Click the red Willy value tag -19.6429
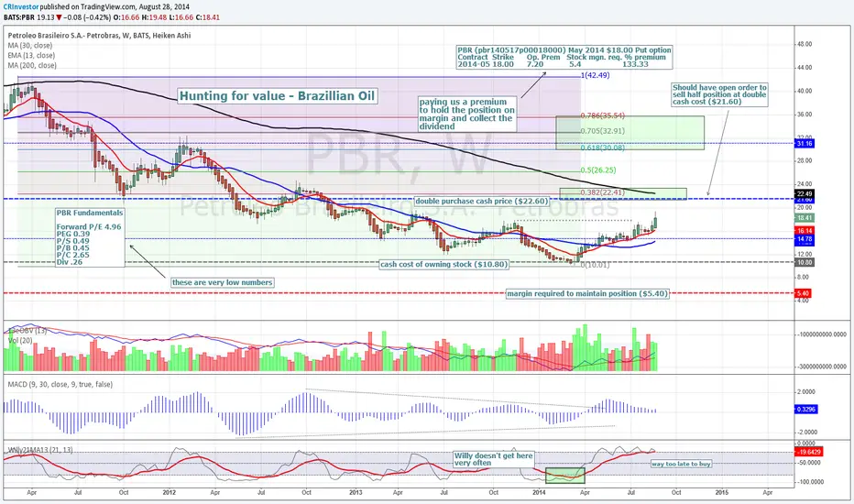The height and width of the screenshot is (504, 854). [x=809, y=452]
